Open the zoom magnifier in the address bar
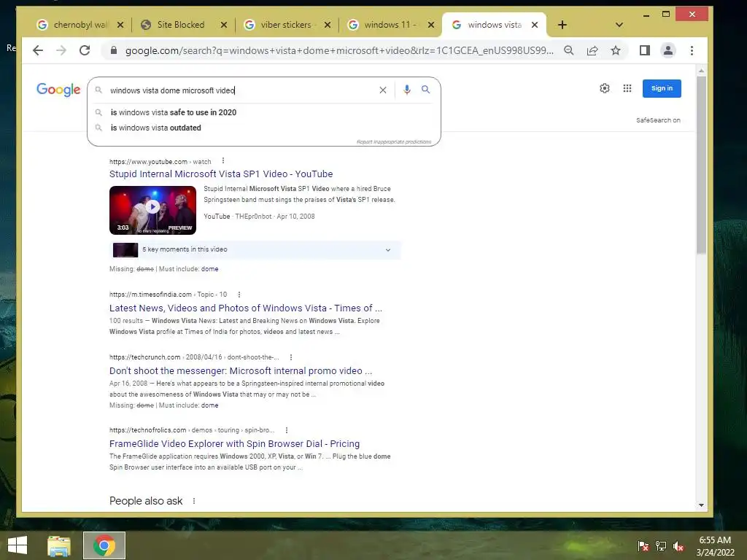The height and width of the screenshot is (560, 747). tap(569, 50)
